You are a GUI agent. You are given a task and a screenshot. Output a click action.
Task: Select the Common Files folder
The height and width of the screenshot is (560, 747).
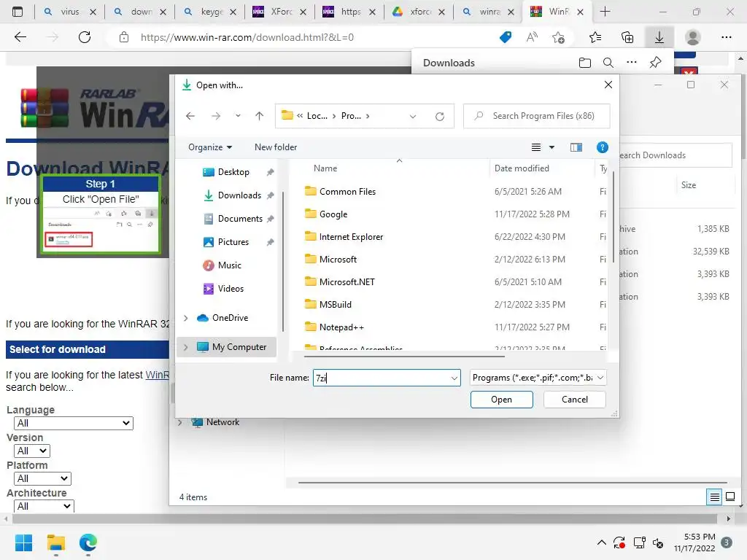pyautogui.click(x=347, y=192)
